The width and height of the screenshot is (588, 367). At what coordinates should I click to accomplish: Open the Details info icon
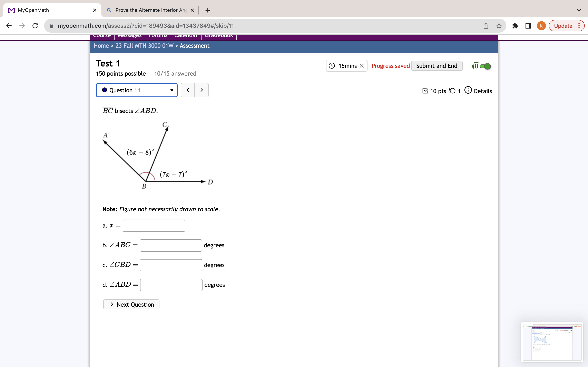[x=468, y=90]
